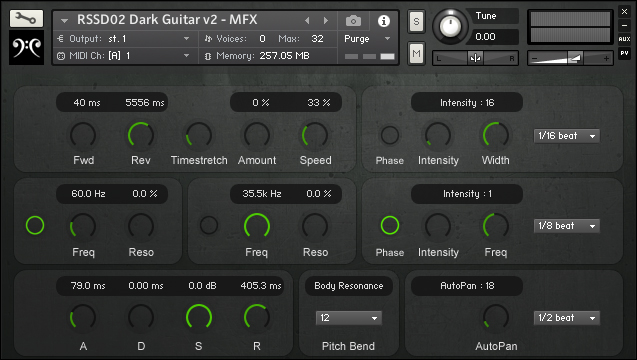Click the Tune value 0.00

[485, 37]
